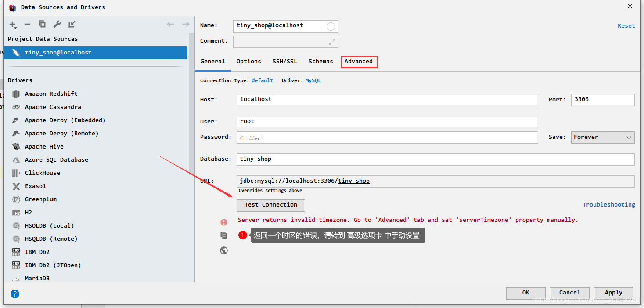Image resolution: width=644 pixels, height=308 pixels.
Task: Click the Test Connection button
Action: (271, 205)
